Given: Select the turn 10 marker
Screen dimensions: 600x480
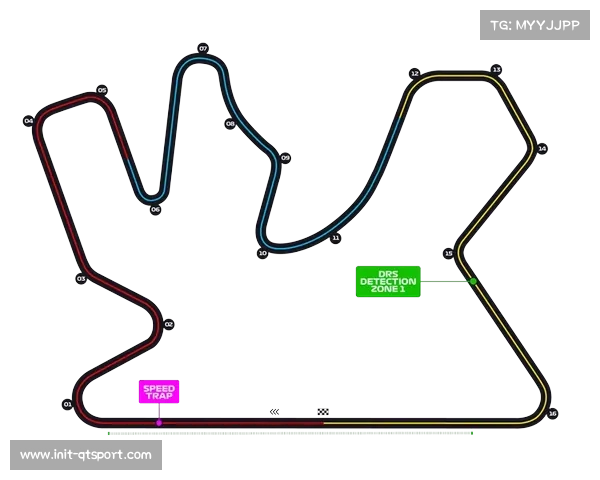Looking at the screenshot, I should (x=262, y=254).
